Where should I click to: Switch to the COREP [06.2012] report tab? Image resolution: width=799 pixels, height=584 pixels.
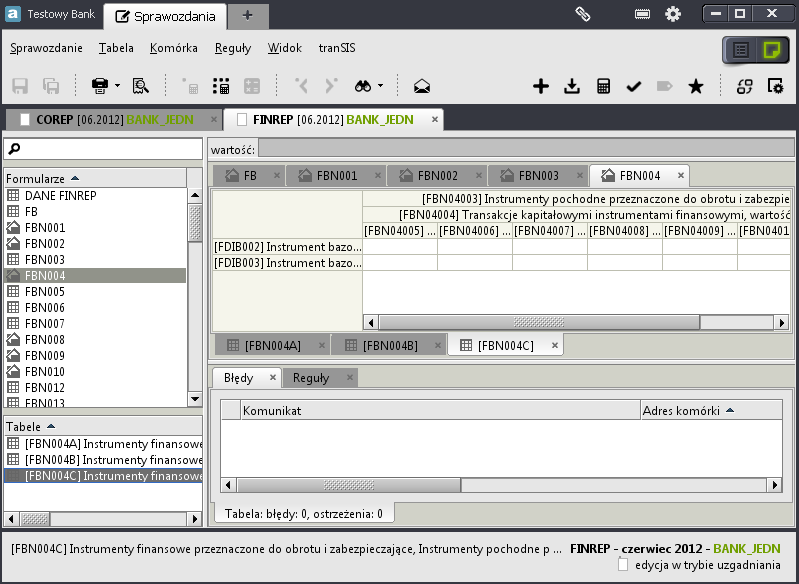pyautogui.click(x=114, y=120)
